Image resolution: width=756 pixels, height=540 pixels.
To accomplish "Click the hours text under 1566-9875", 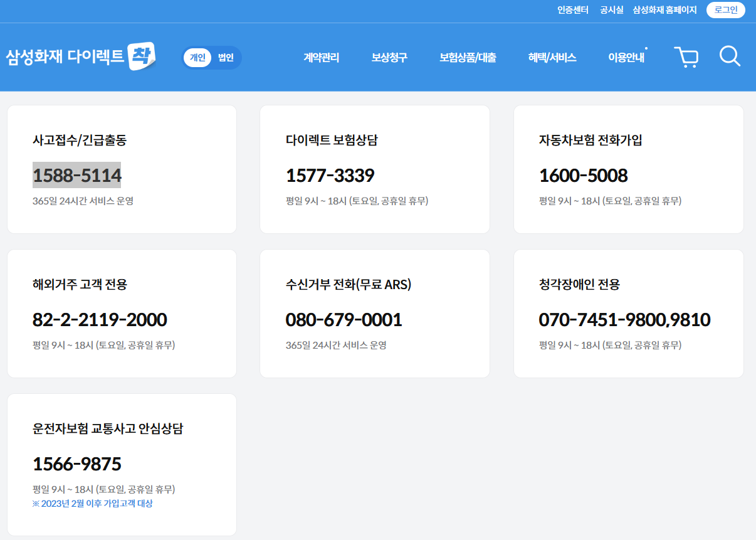I will click(x=104, y=489).
